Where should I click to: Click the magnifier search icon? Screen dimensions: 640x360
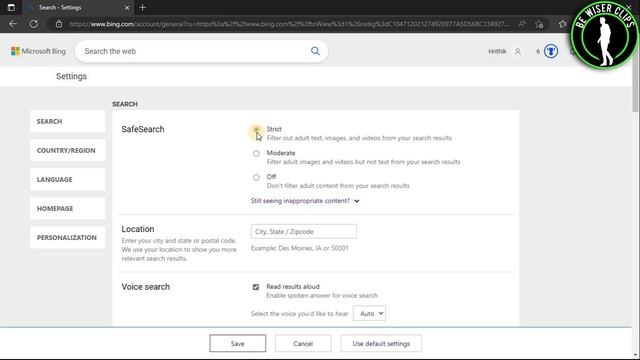[x=315, y=51]
